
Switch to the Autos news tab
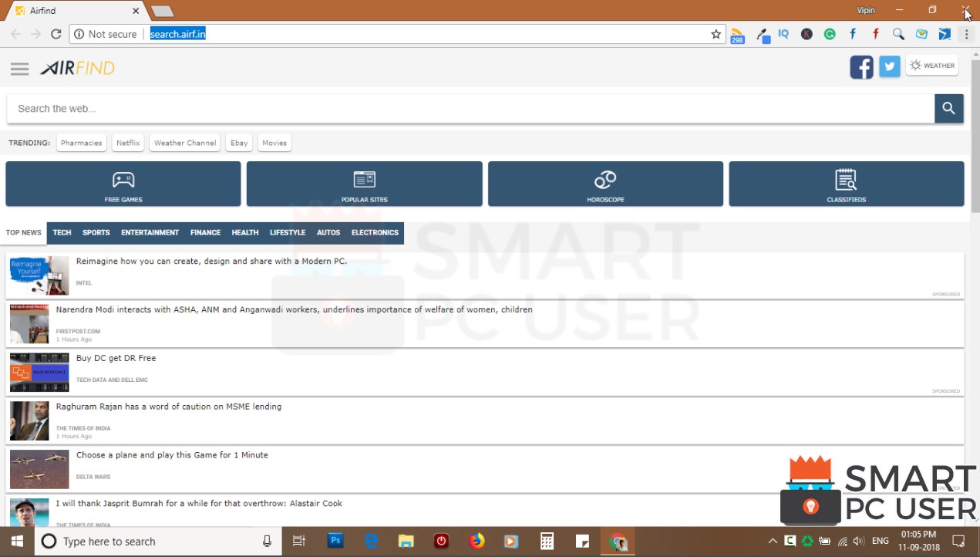coord(328,233)
